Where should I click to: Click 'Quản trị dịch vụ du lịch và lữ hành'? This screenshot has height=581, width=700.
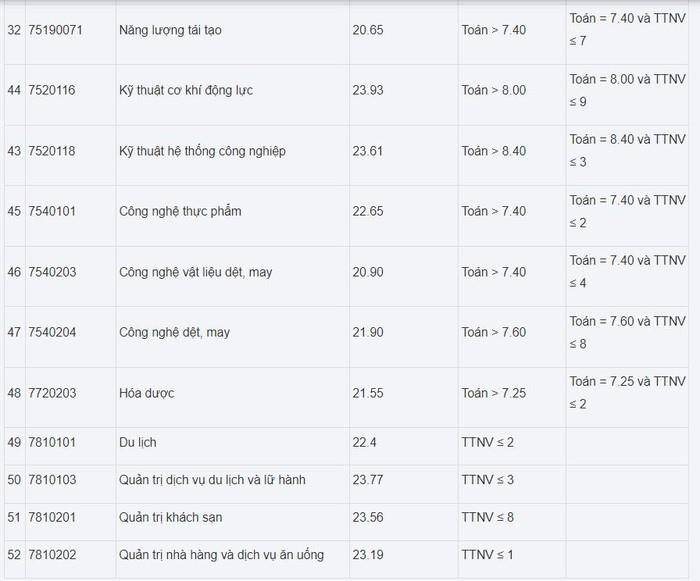(x=212, y=480)
